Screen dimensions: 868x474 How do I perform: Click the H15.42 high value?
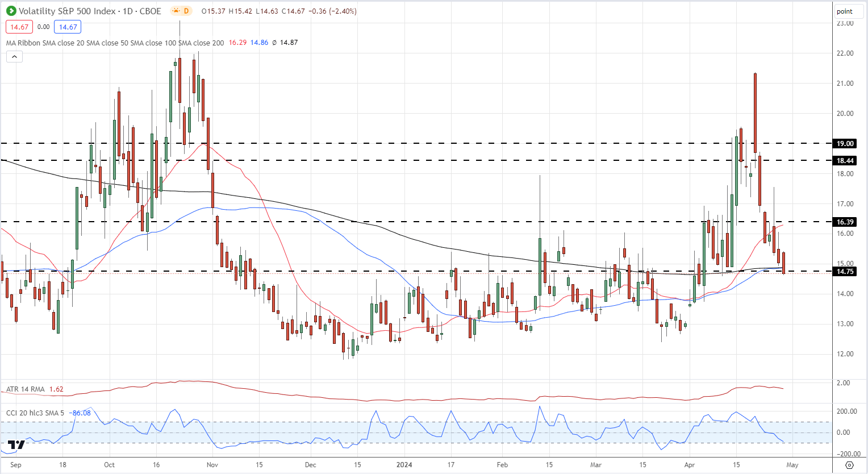240,11
